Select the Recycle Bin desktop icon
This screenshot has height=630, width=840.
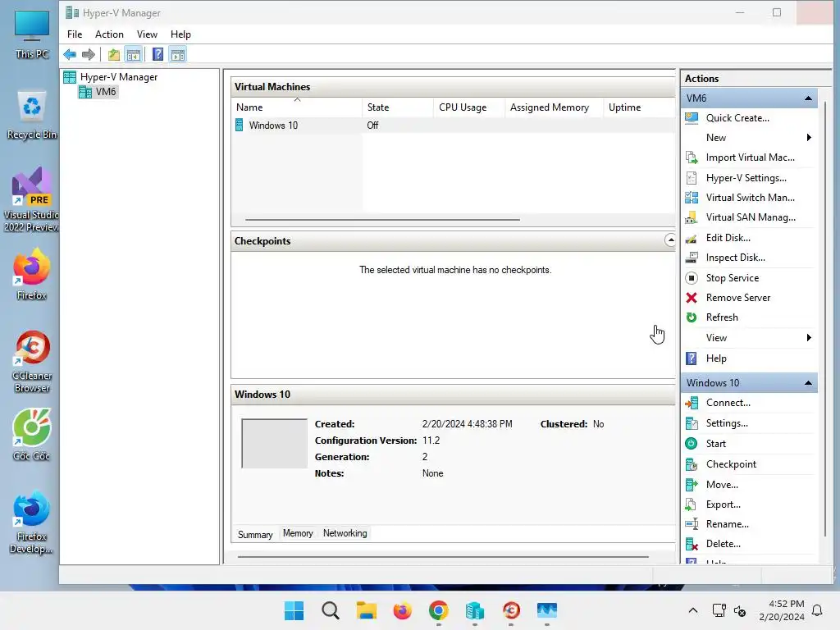32,116
